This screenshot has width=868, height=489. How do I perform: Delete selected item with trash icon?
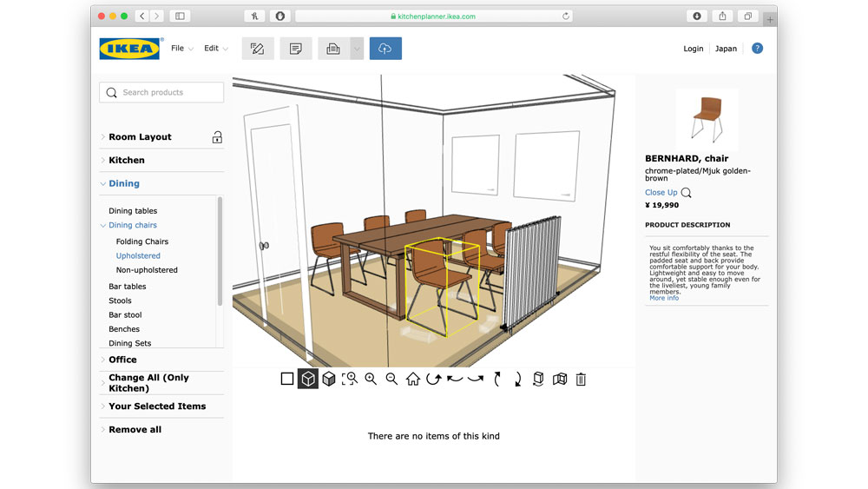[x=581, y=380]
